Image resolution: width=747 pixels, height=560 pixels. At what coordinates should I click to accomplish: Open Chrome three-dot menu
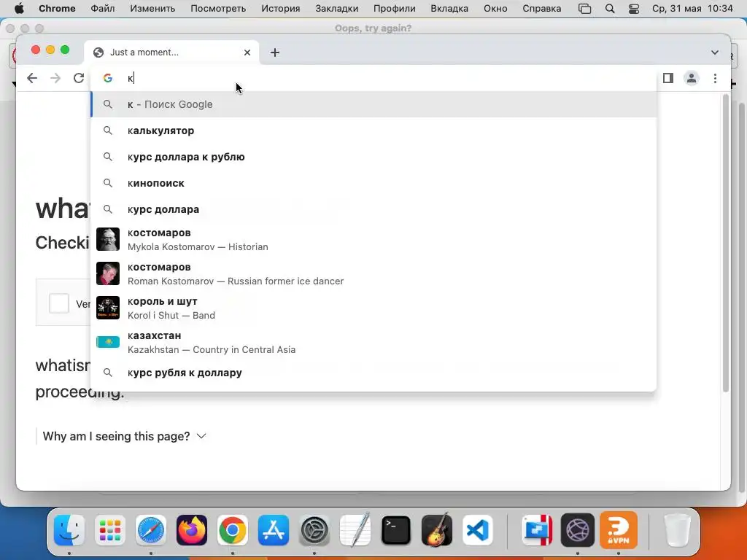[x=715, y=78]
